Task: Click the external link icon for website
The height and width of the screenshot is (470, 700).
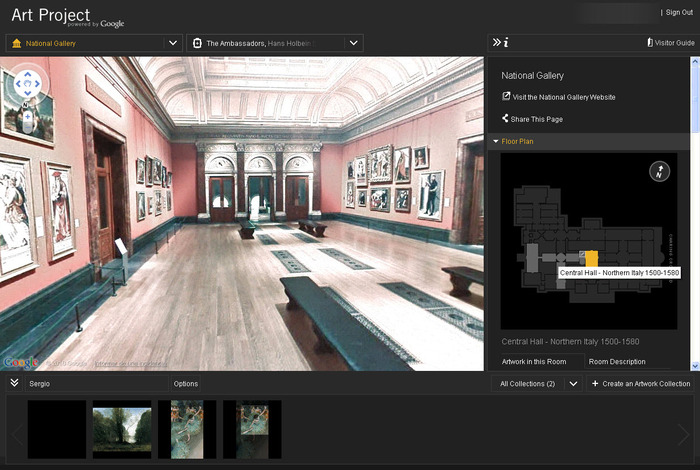Action: [506, 96]
